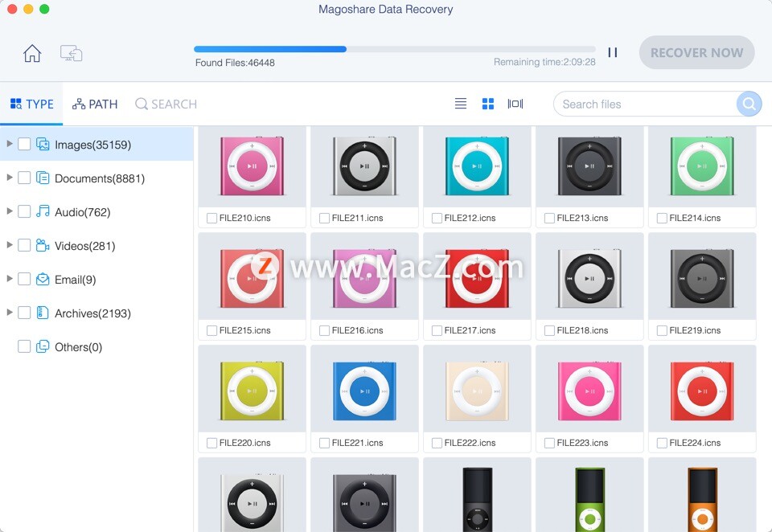Image resolution: width=772 pixels, height=532 pixels.
Task: Expand the Archives category
Action: click(10, 312)
